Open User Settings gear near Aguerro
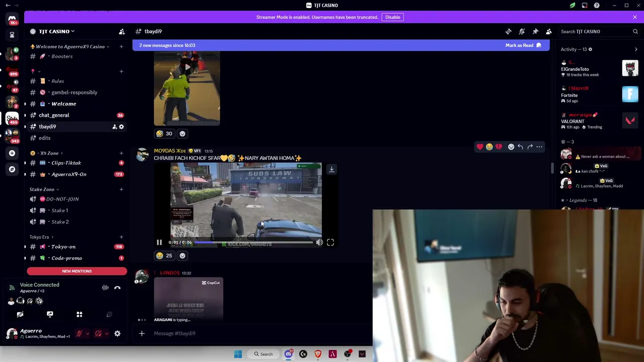The width and height of the screenshot is (644, 362). (x=117, y=333)
